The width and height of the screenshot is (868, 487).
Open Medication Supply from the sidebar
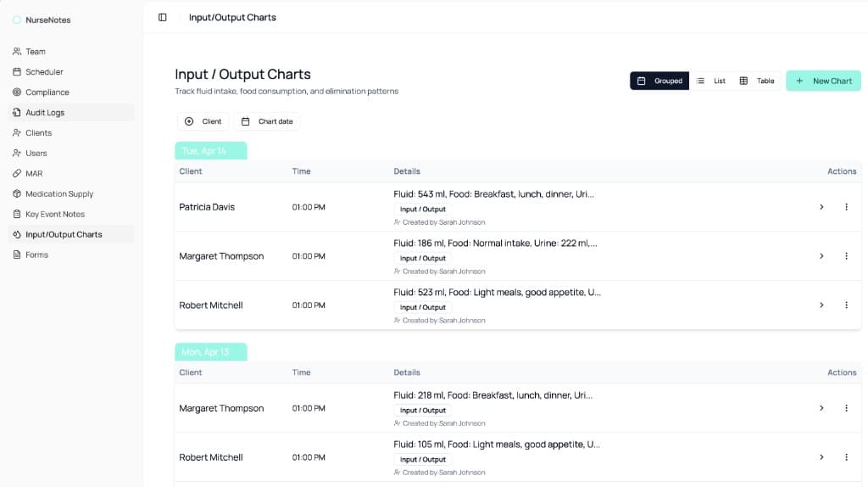71,194
